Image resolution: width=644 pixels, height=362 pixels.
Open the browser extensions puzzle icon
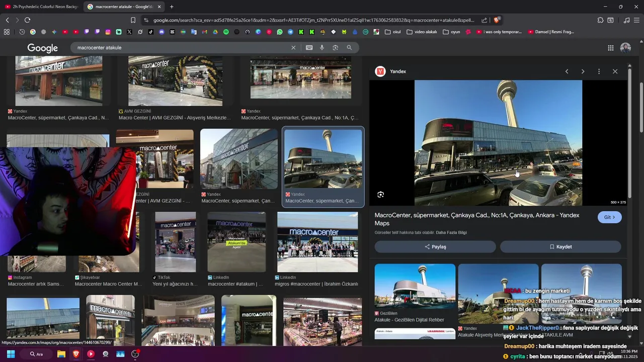pyautogui.click(x=600, y=20)
